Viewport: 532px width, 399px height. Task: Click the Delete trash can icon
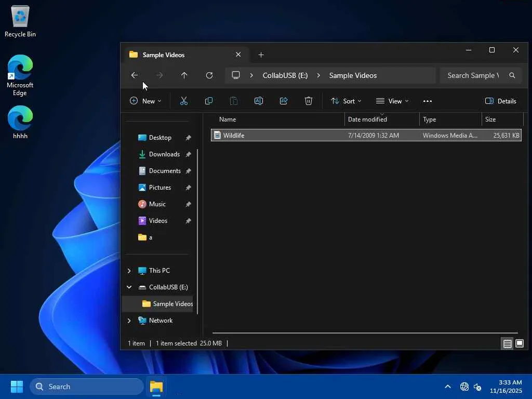click(309, 101)
